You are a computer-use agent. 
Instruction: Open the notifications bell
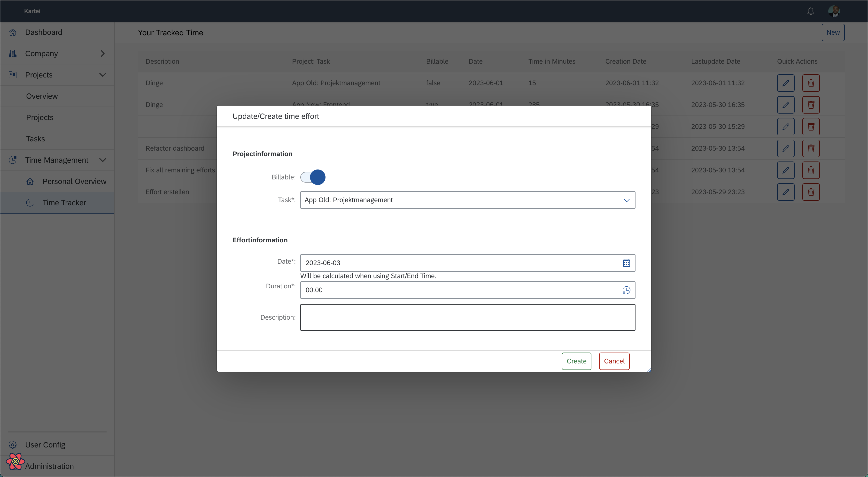pyautogui.click(x=810, y=11)
